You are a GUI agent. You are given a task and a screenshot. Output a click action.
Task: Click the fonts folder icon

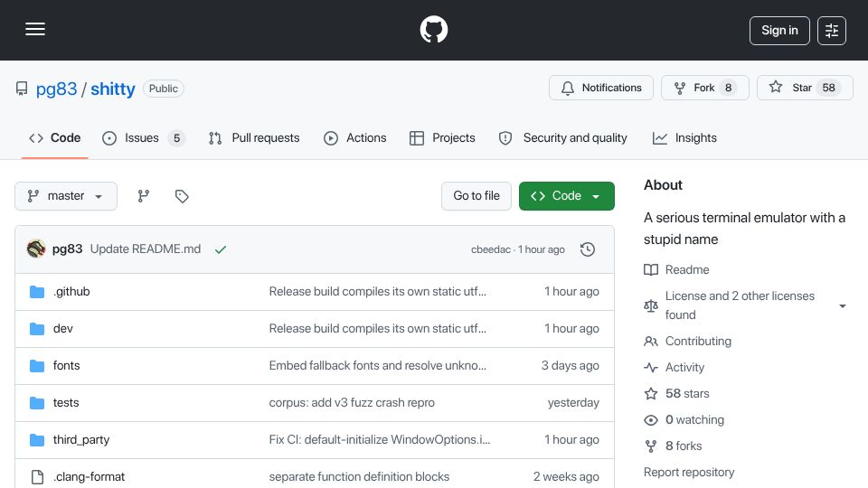pyautogui.click(x=37, y=366)
